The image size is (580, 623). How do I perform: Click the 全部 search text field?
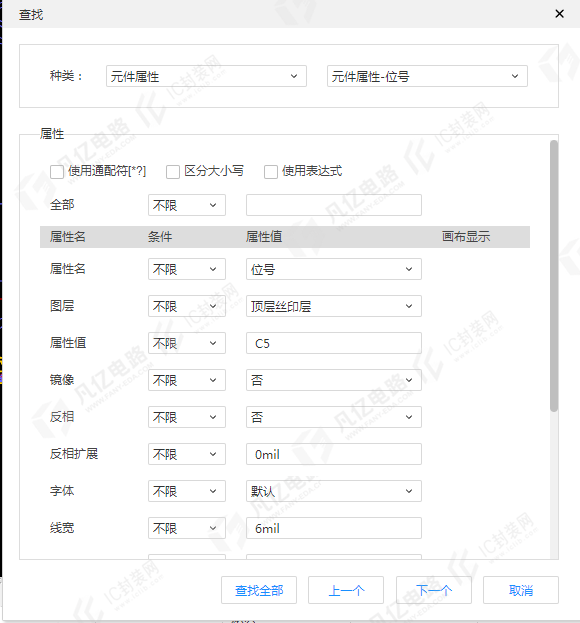coord(334,205)
